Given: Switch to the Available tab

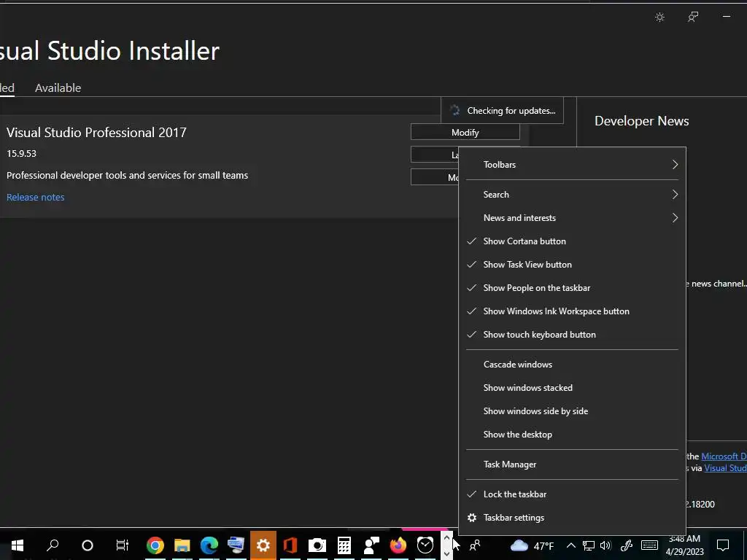Looking at the screenshot, I should coord(58,87).
